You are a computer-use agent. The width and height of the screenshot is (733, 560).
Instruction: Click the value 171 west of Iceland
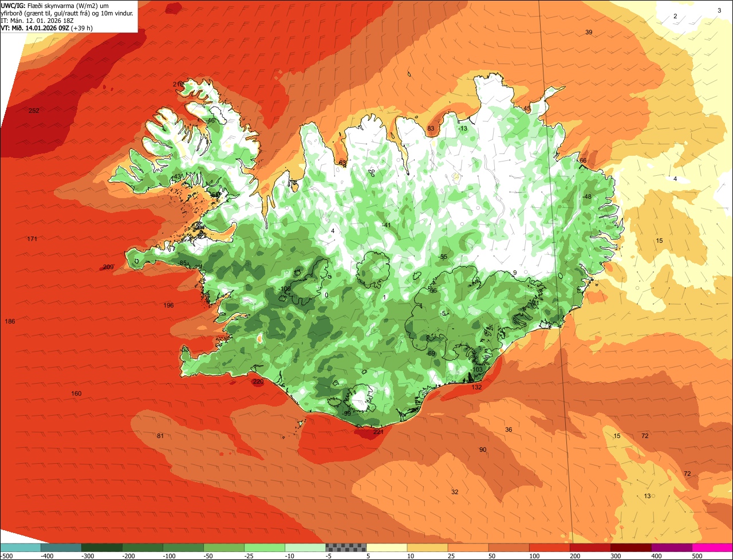pos(32,239)
